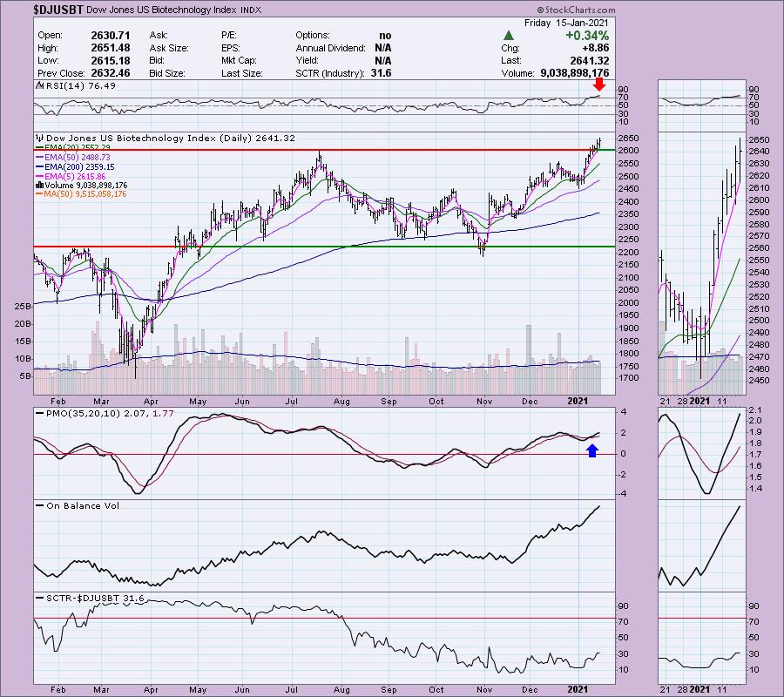
Task: Click the Prev Close value 2632.46
Action: tap(111, 73)
